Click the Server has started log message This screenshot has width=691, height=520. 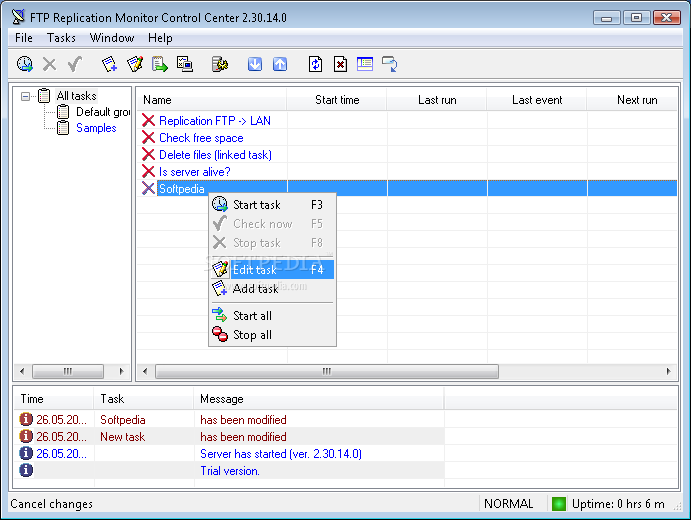coord(281,453)
